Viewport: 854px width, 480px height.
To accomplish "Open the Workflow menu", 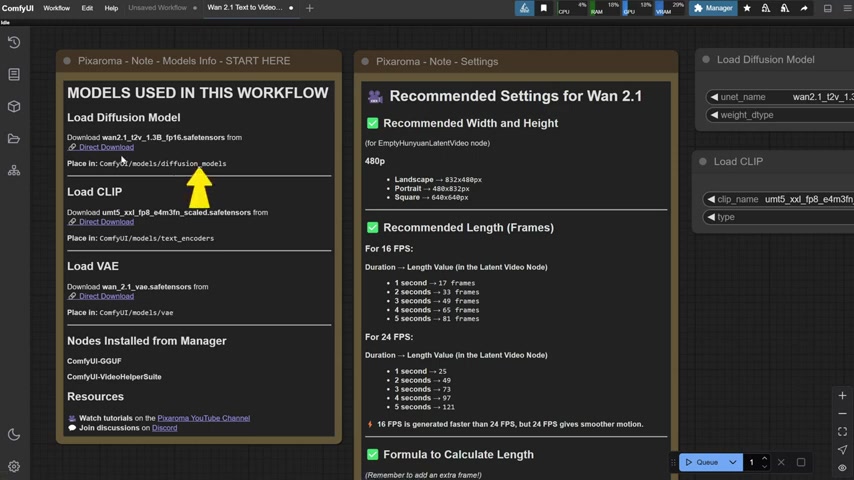I will click(57, 8).
